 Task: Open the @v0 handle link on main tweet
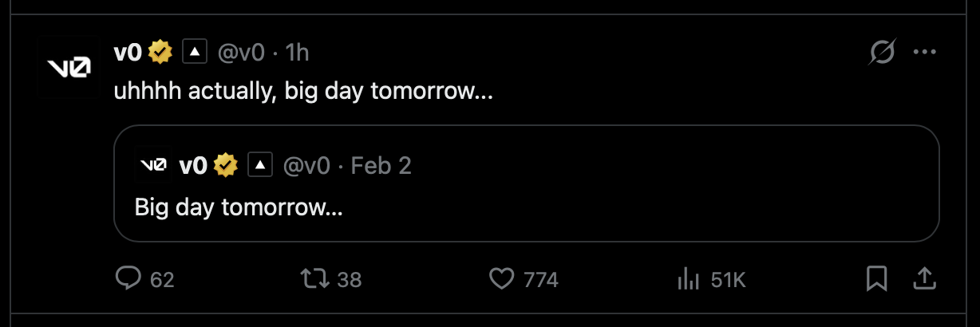(x=242, y=53)
